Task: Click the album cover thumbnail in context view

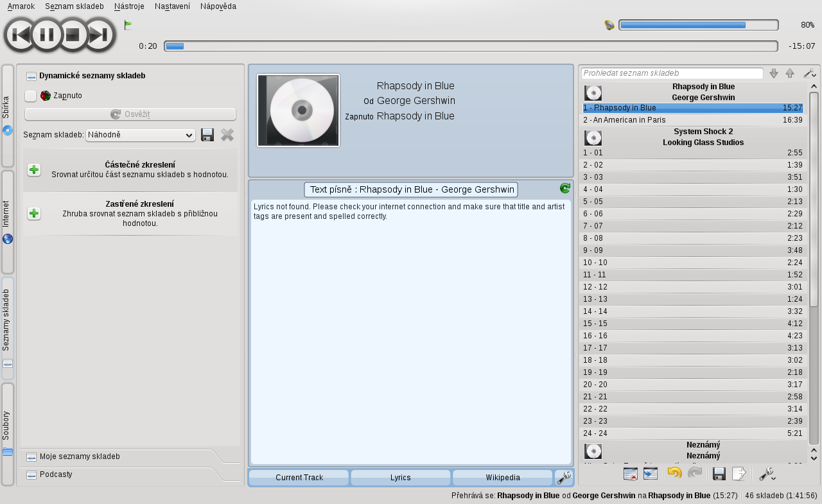Action: (298, 110)
